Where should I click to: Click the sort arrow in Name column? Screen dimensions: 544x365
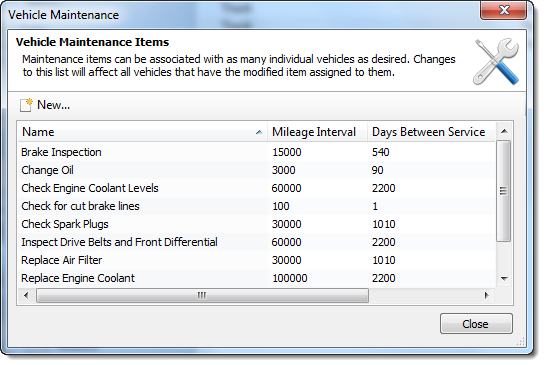click(259, 132)
